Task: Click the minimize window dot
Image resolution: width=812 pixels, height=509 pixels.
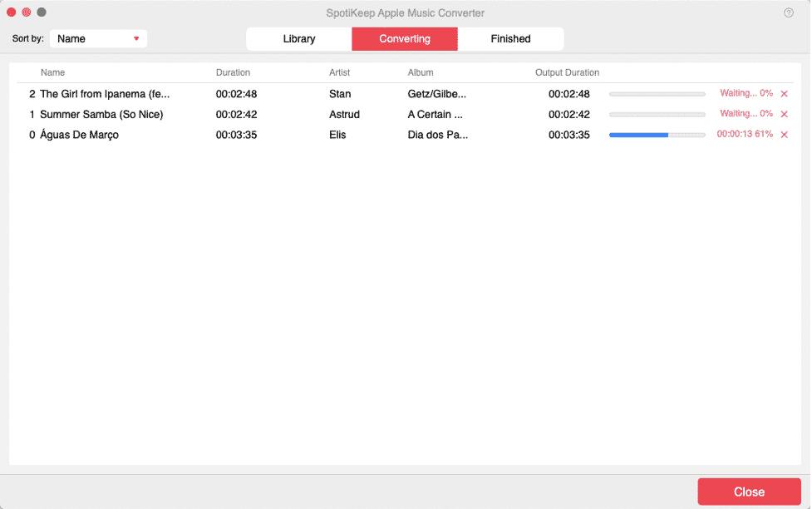Action: tap(27, 12)
